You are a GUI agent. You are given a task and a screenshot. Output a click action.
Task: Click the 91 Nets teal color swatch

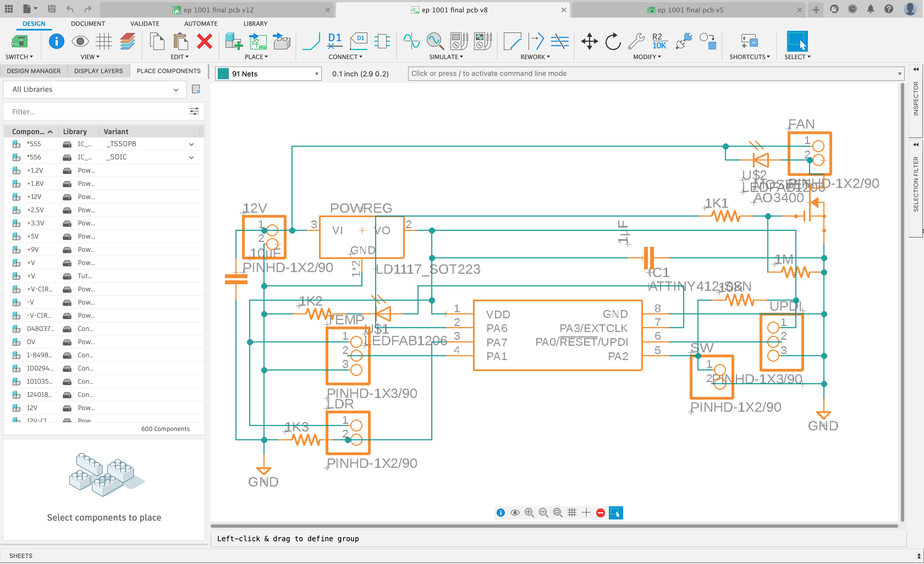[x=224, y=74]
